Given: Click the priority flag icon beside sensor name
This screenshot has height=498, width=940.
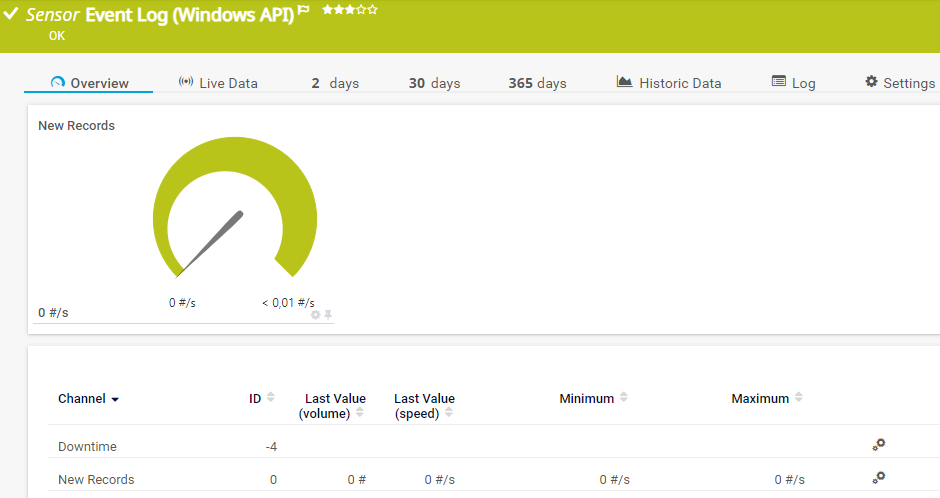Looking at the screenshot, I should [303, 9].
